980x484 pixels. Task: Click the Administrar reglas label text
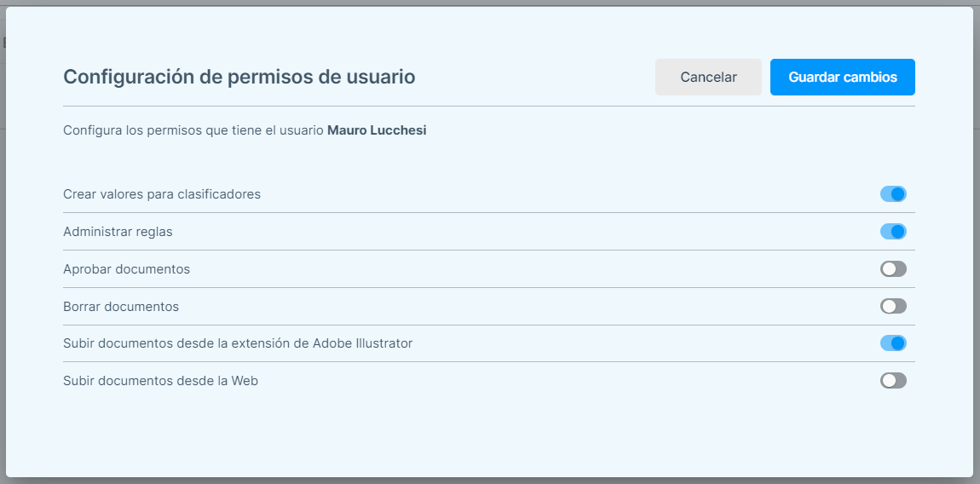click(x=118, y=232)
